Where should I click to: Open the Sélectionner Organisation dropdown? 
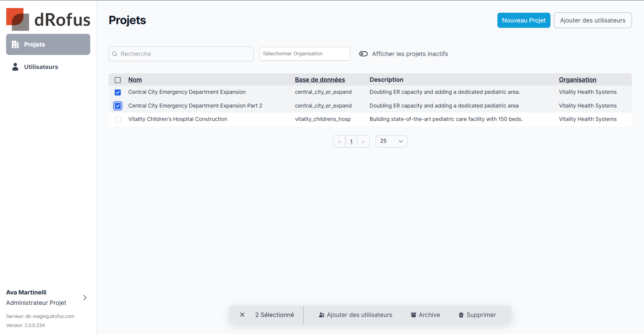coord(305,54)
